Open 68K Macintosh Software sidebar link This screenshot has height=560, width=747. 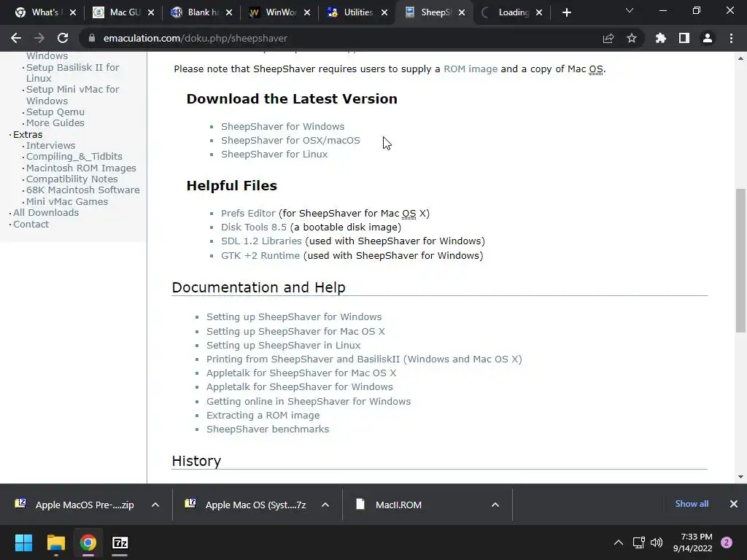click(x=83, y=190)
